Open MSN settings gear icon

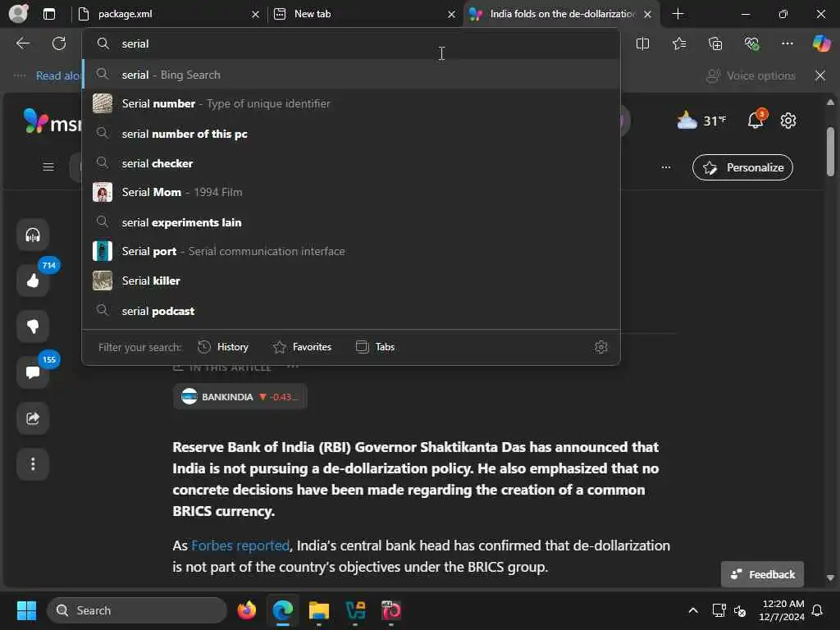pos(788,121)
